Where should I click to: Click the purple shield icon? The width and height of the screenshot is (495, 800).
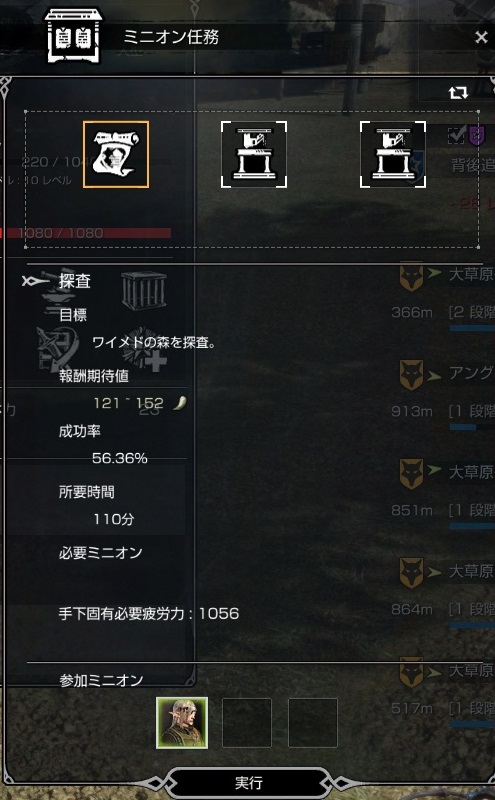pyautogui.click(x=476, y=136)
